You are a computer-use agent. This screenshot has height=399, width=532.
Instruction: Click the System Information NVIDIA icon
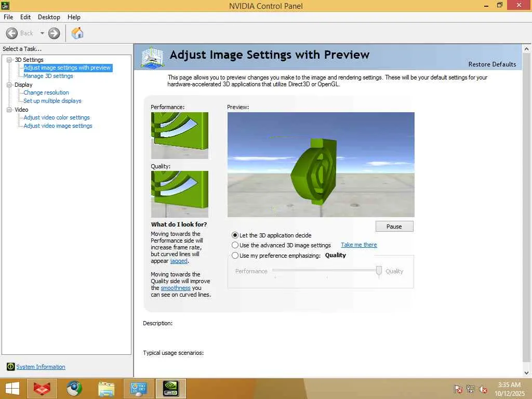pyautogui.click(x=10, y=366)
